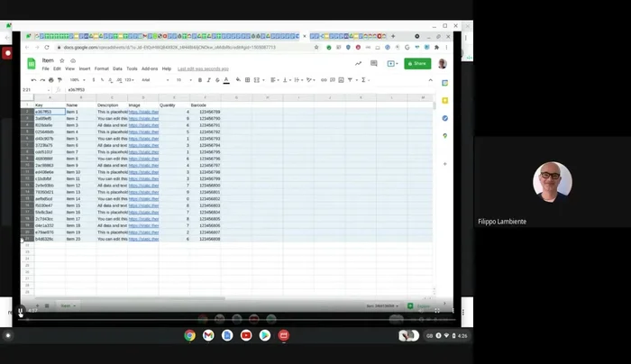
Task: Open the fill color picker
Action: [238, 80]
